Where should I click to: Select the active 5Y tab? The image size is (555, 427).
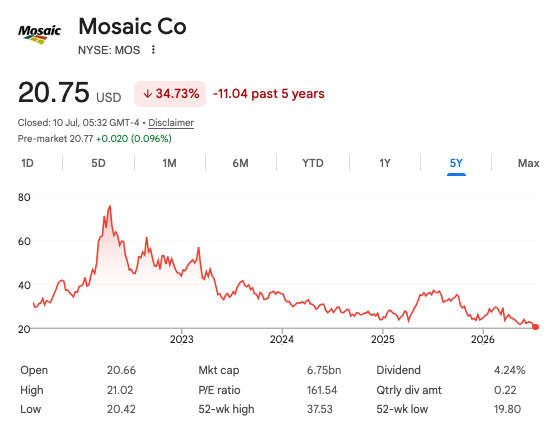(456, 163)
